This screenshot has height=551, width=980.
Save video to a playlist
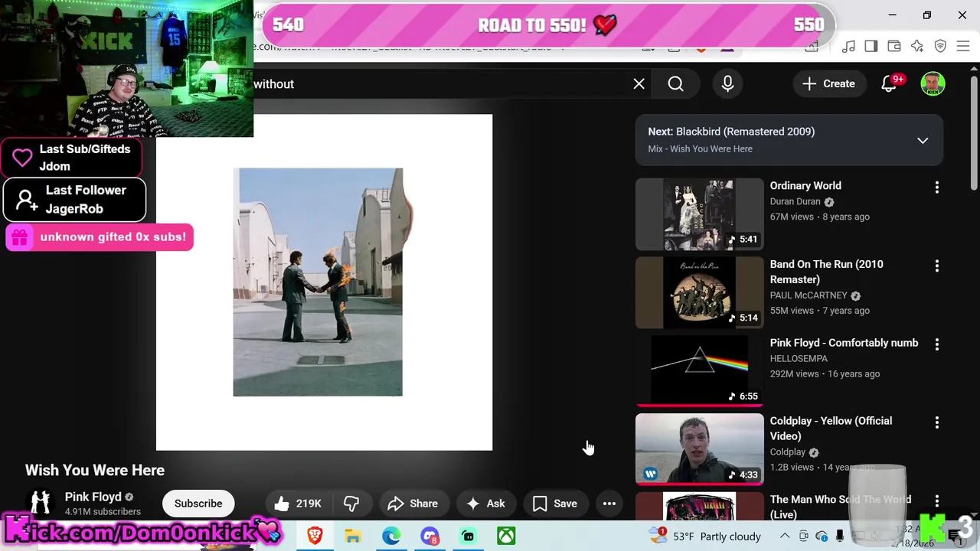pos(555,504)
